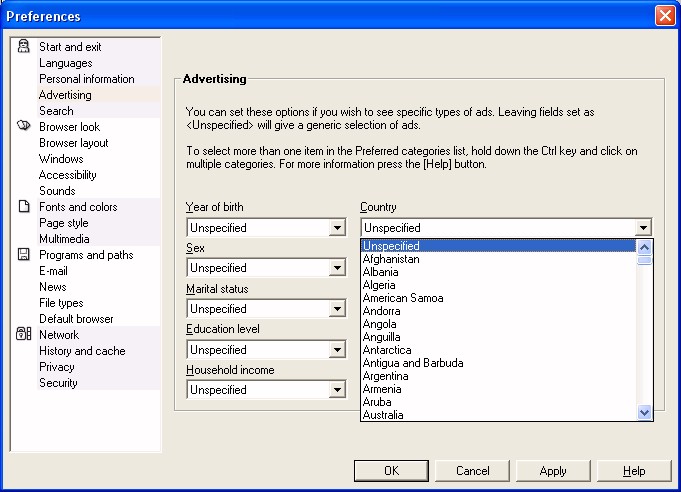Image resolution: width=681 pixels, height=492 pixels.
Task: Pick Albania from the country options
Action: tap(381, 272)
